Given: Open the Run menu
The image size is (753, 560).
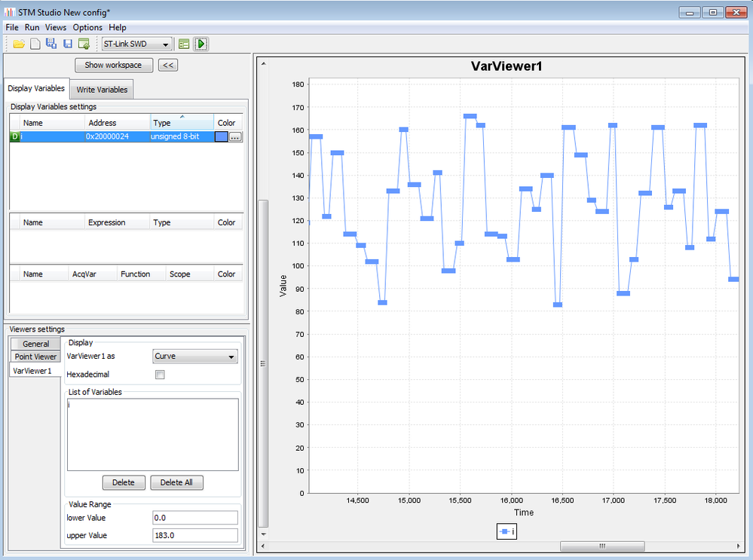Looking at the screenshot, I should 32,27.
